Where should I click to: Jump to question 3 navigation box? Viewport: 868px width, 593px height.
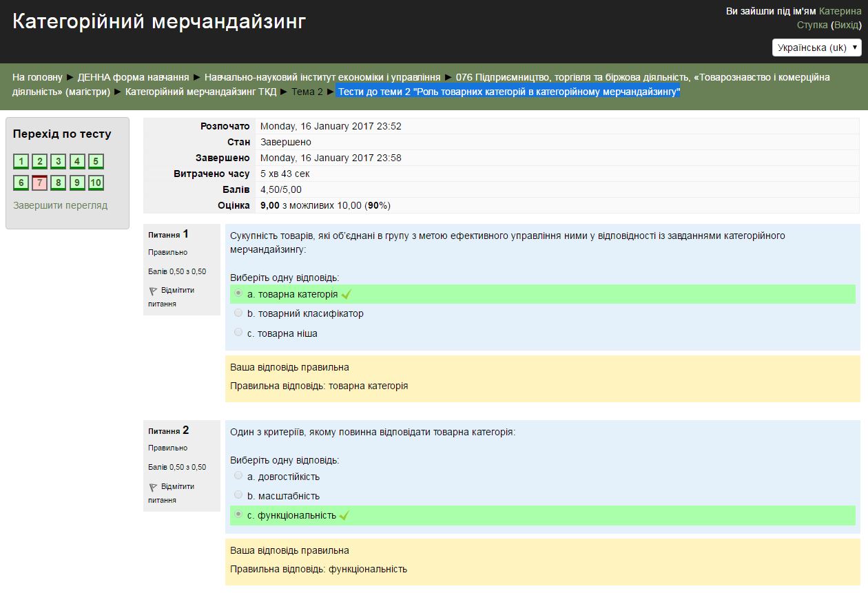tap(59, 162)
